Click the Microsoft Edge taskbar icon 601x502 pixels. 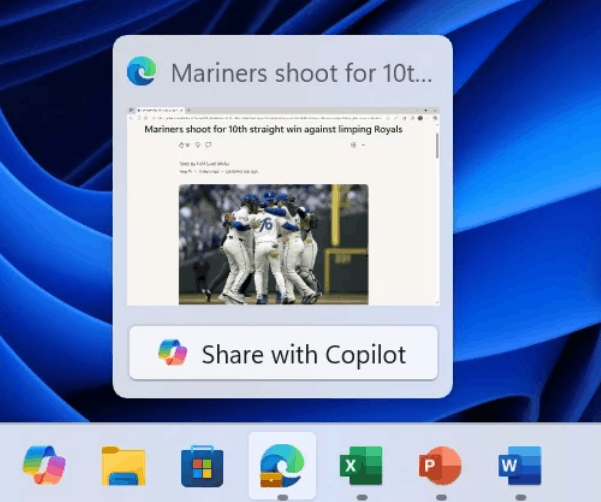pos(282,466)
